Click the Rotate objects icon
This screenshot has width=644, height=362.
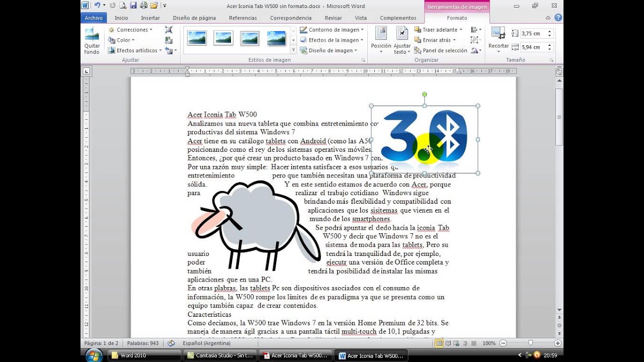coord(476,50)
